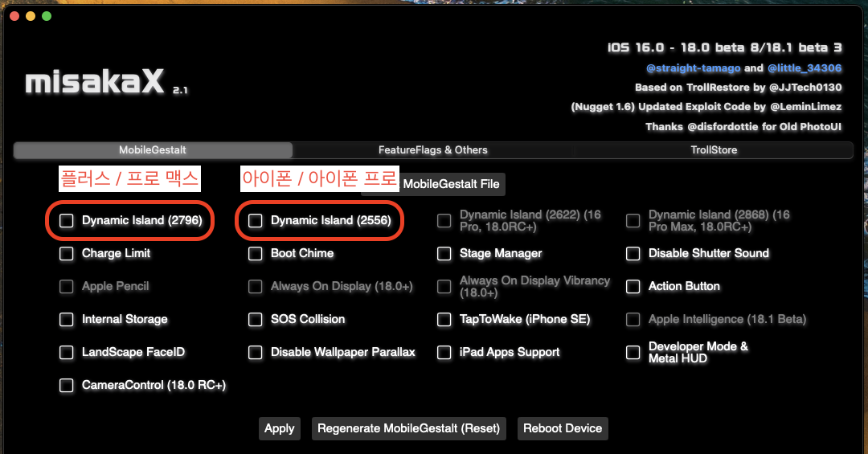The height and width of the screenshot is (454, 868).
Task: Enable Dynamic Island (2796) checkbox
Action: (67, 220)
